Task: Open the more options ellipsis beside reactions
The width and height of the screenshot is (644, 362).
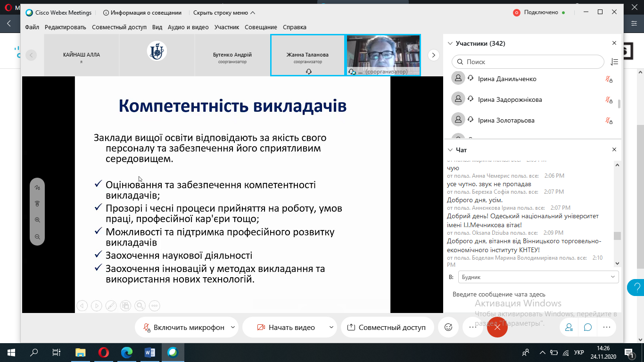Action: tap(472, 327)
